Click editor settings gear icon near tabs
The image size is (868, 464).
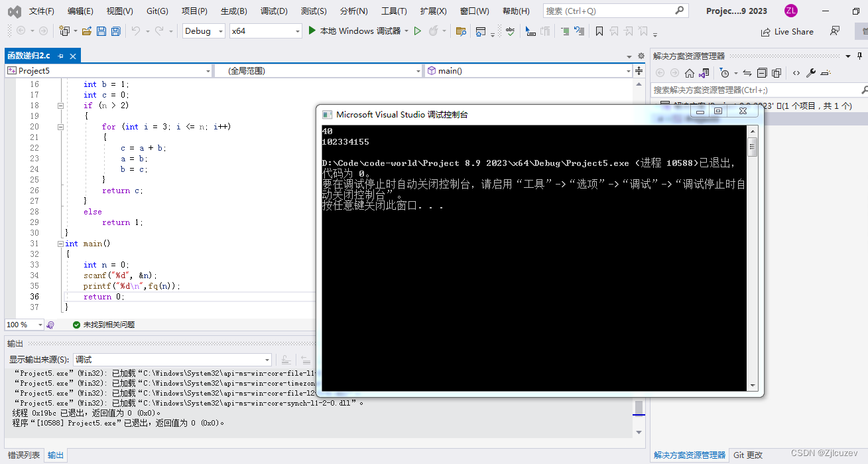641,56
